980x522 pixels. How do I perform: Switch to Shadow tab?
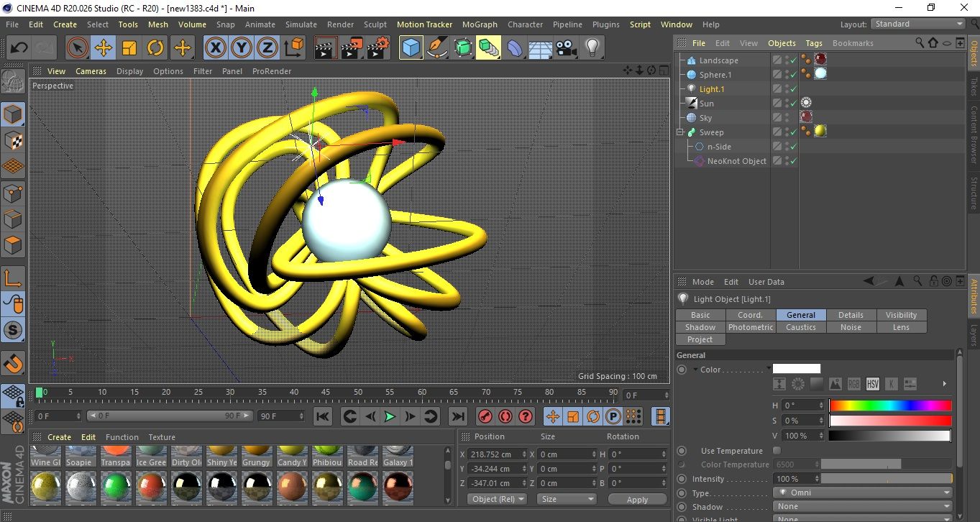(700, 327)
